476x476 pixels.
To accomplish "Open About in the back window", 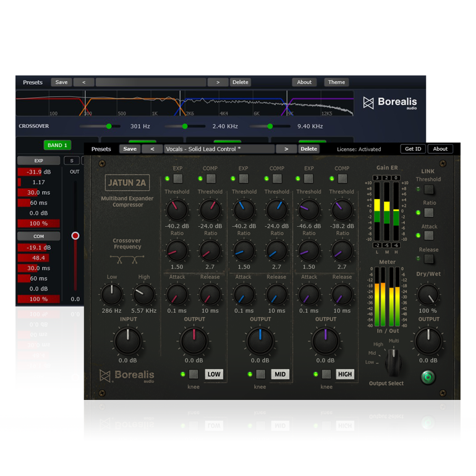I will point(304,82).
